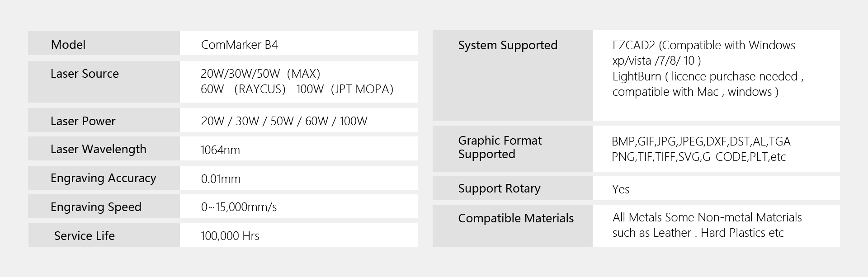Click the 0.01mm accuracy value

(221, 179)
